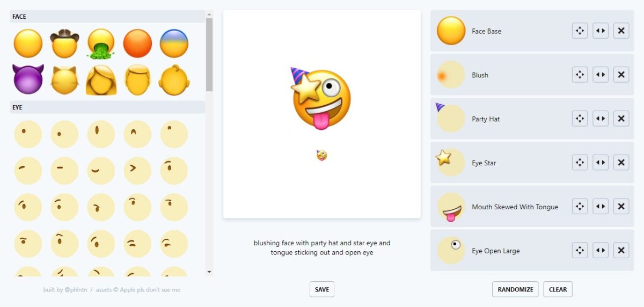Click the move icon for Party Hat
This screenshot has height=307, width=644.
pyautogui.click(x=580, y=119)
